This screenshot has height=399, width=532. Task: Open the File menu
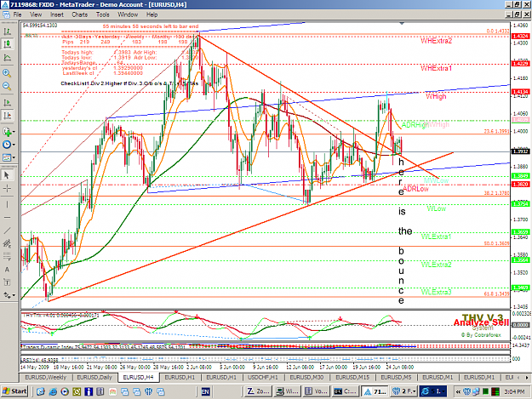coord(17,14)
